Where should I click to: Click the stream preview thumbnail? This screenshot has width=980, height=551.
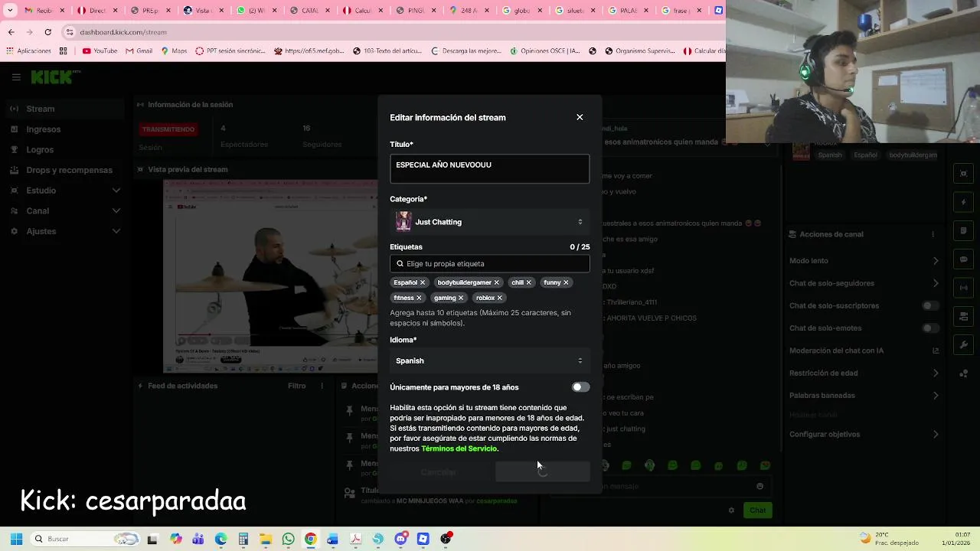[270, 276]
